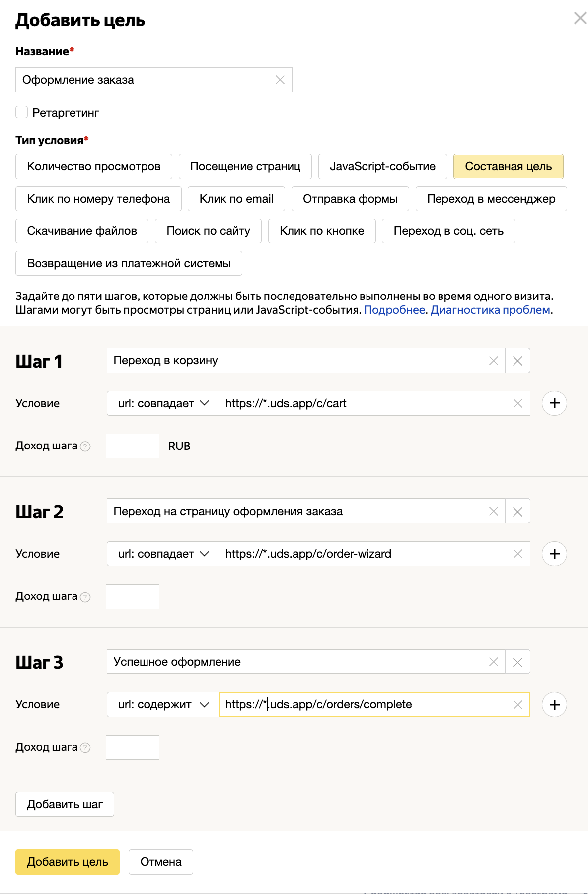The width and height of the screenshot is (588, 894).
Task: Focus the Step 1 income input field
Action: (x=133, y=446)
